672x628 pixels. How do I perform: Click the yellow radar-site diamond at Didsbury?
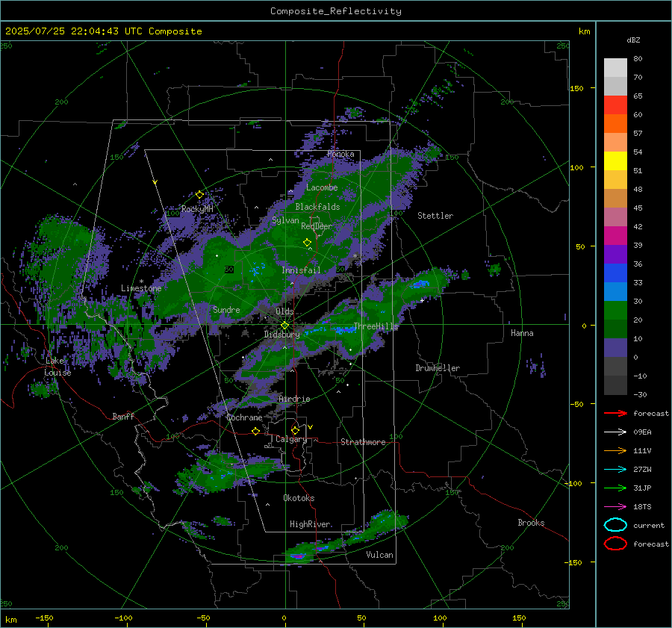[x=284, y=326]
